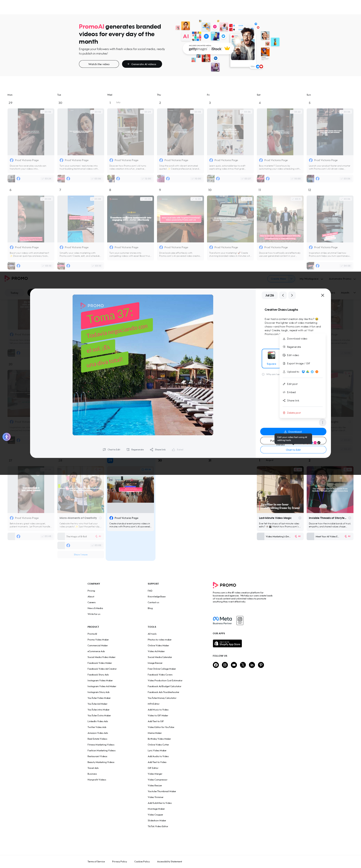Screen dimensions: 361x868
Task: Open the accessibility widget icon
Action: (x=6, y=437)
